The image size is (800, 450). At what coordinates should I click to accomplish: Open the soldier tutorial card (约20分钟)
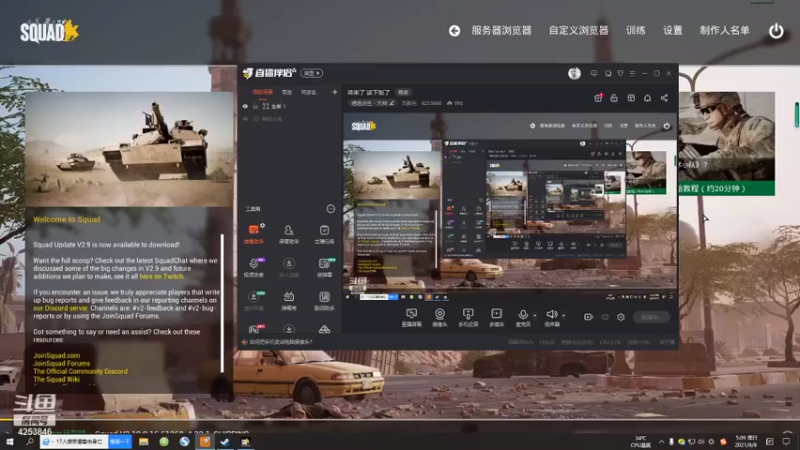pos(727,143)
